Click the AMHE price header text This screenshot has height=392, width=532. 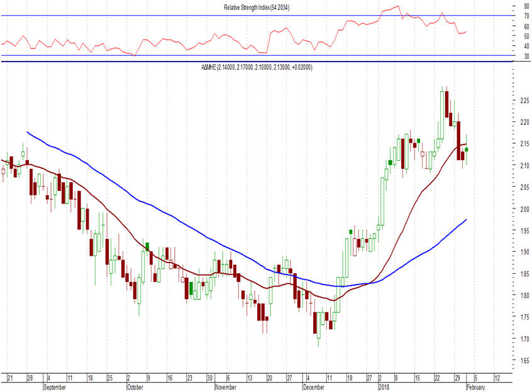click(x=257, y=67)
